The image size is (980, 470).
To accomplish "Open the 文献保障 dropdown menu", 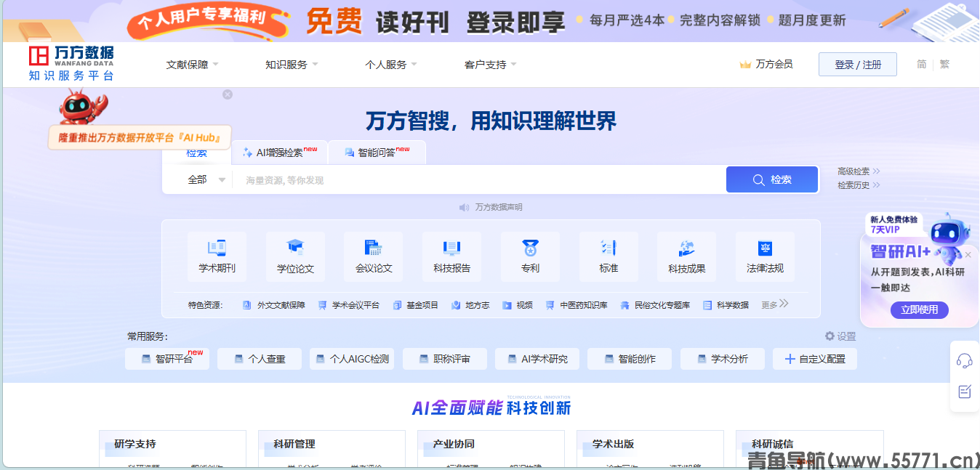I will [193, 65].
